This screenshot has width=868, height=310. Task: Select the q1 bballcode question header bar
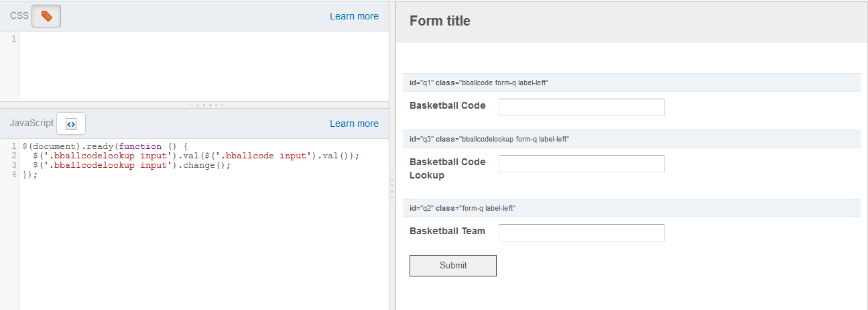coord(631,83)
